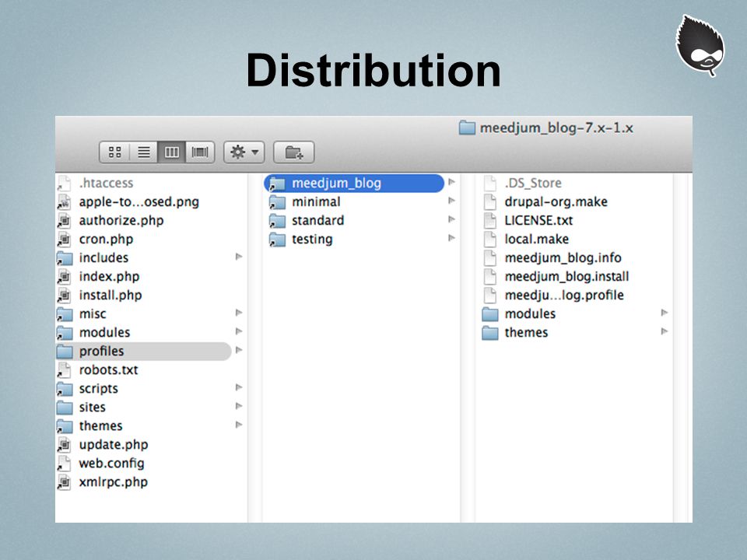Viewport: 747px width, 560px height.
Task: Click the standard folder icon
Action: pyautogui.click(x=277, y=220)
